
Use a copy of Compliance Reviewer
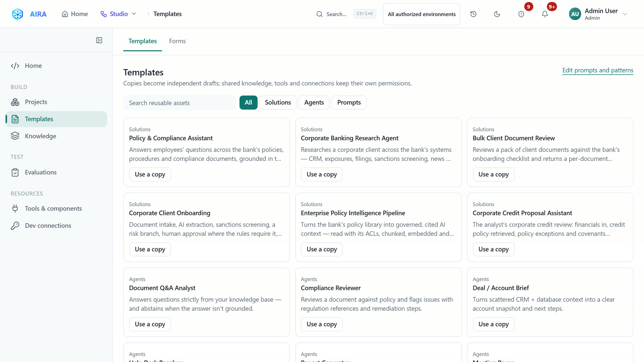pyautogui.click(x=322, y=324)
